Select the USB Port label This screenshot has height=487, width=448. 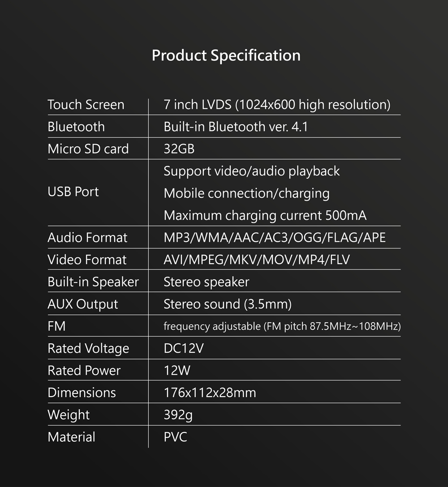[x=73, y=192]
